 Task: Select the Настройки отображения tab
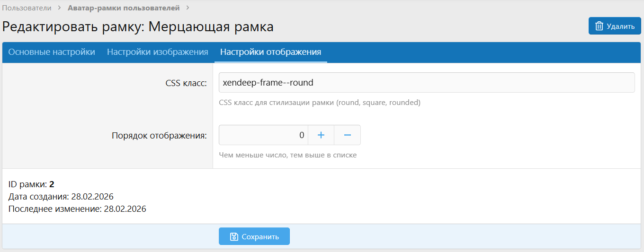point(271,52)
